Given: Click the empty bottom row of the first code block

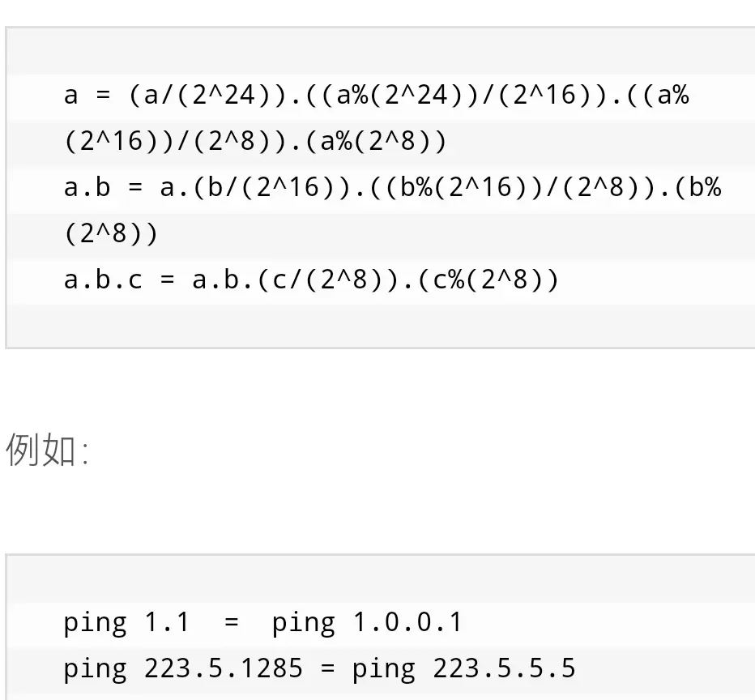Looking at the screenshot, I should click(381, 325).
